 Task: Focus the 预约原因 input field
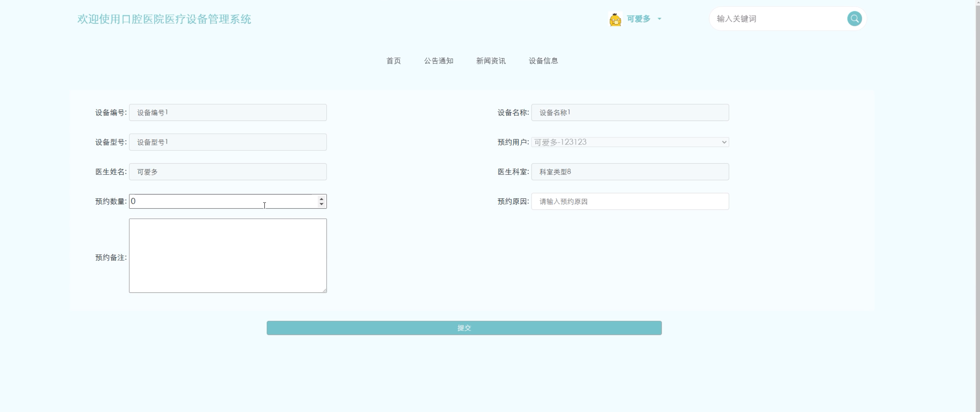pos(630,201)
